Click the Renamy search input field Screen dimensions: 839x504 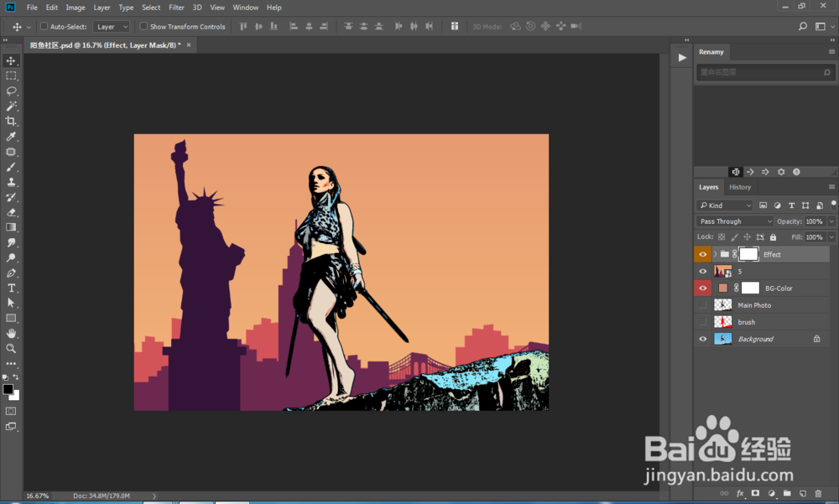pos(764,72)
